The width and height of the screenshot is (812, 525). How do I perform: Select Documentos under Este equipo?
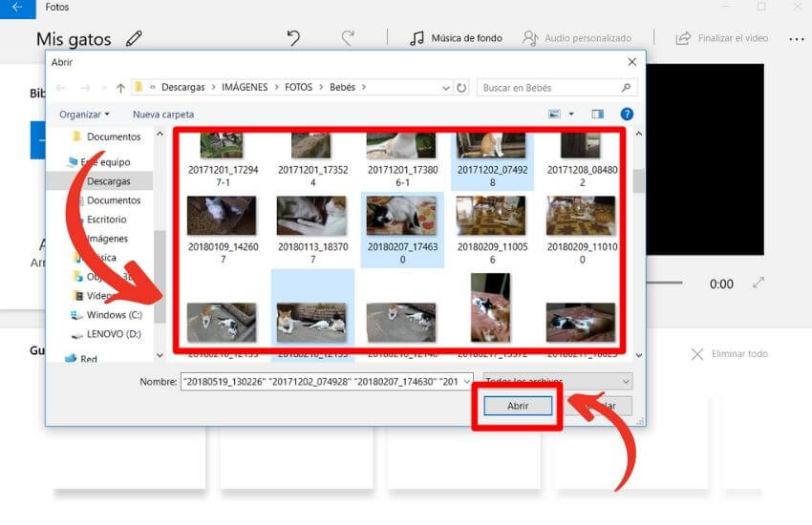click(113, 200)
